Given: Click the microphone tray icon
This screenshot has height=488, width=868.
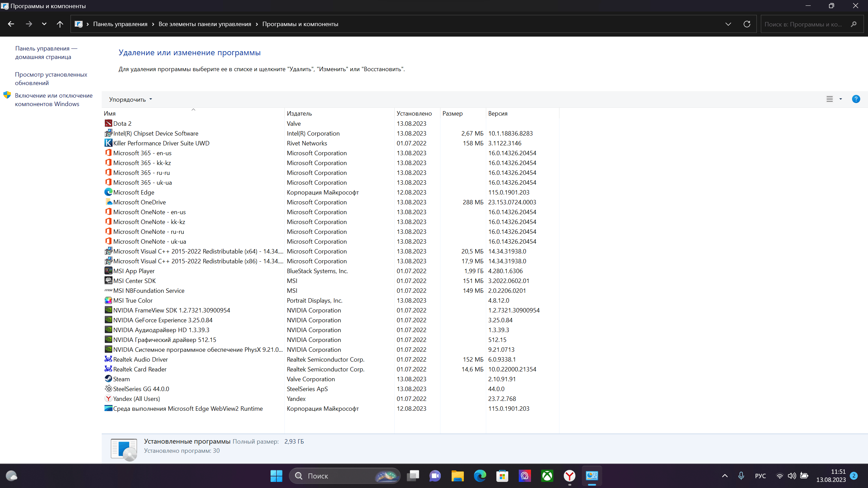Looking at the screenshot, I should coord(741,476).
